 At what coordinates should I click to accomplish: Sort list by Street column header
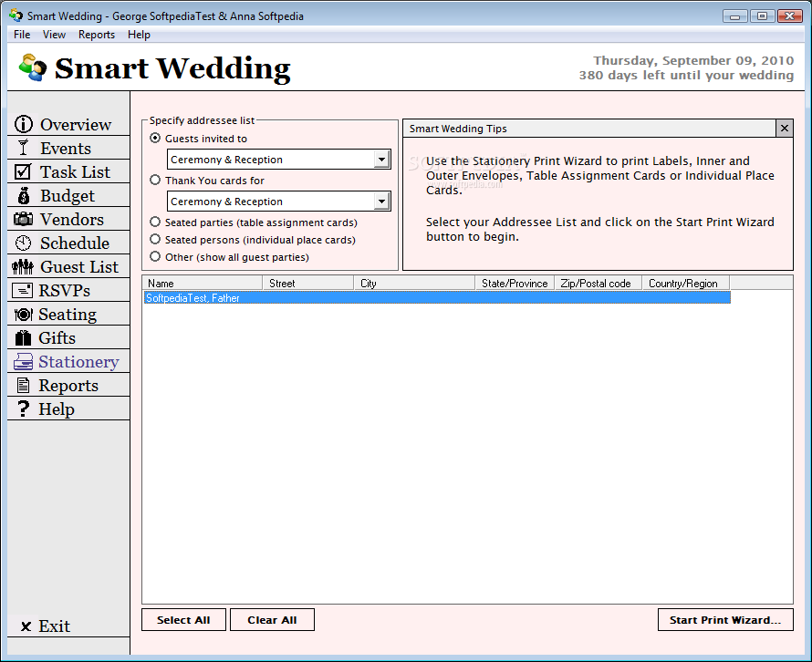point(308,283)
